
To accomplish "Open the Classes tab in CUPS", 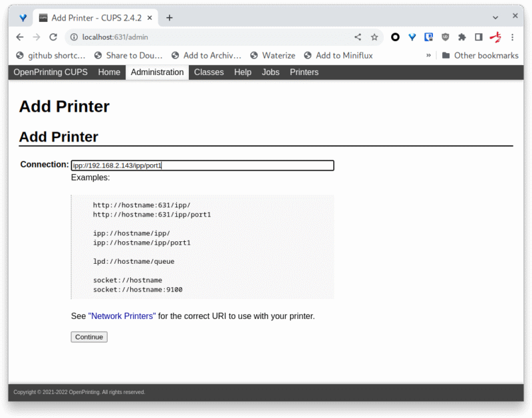I will 209,72.
